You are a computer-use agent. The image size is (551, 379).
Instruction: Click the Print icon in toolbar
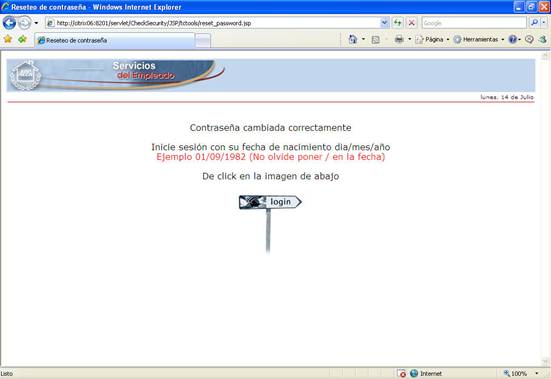[399, 39]
